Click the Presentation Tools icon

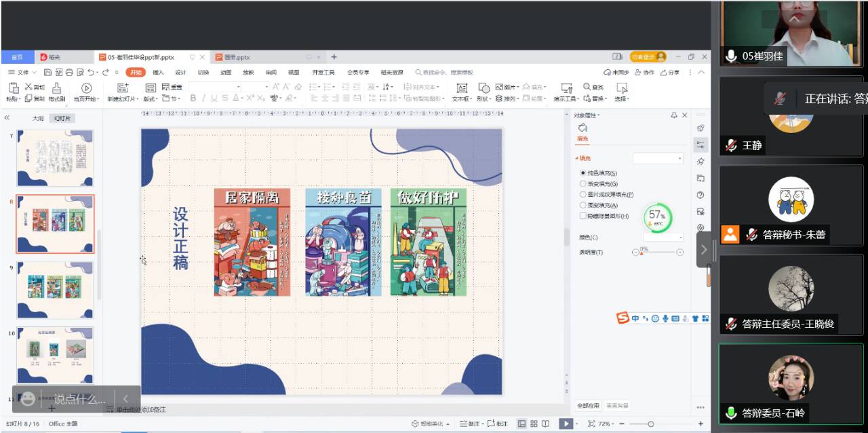point(566,88)
